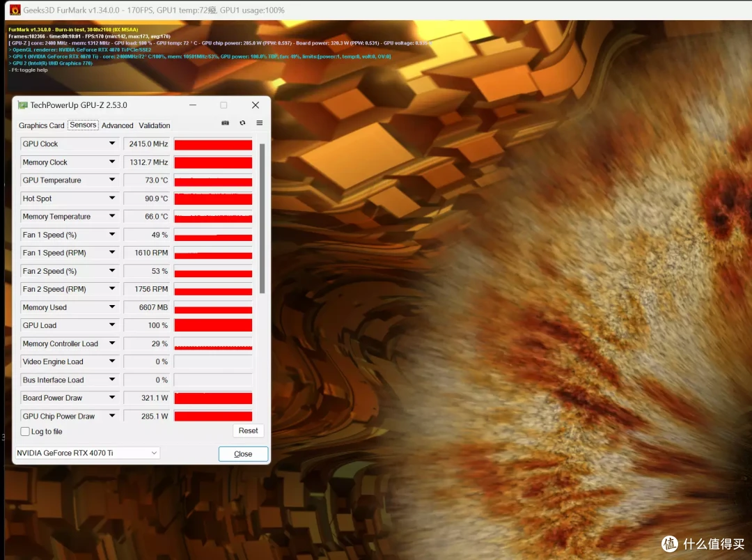Image resolution: width=752 pixels, height=560 pixels.
Task: Open the Fan 2 Speed (RPM) dropdown
Action: (x=112, y=289)
